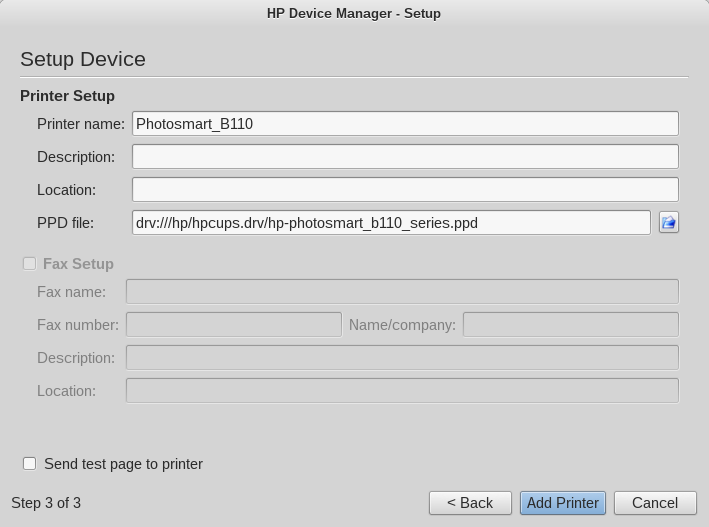
Task: Check Send test page to printer
Action: tap(29, 464)
